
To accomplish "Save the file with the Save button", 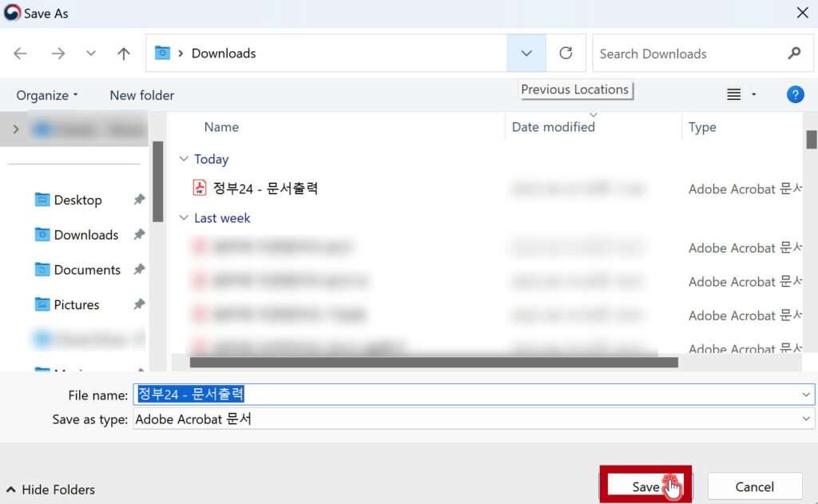I will [x=644, y=486].
